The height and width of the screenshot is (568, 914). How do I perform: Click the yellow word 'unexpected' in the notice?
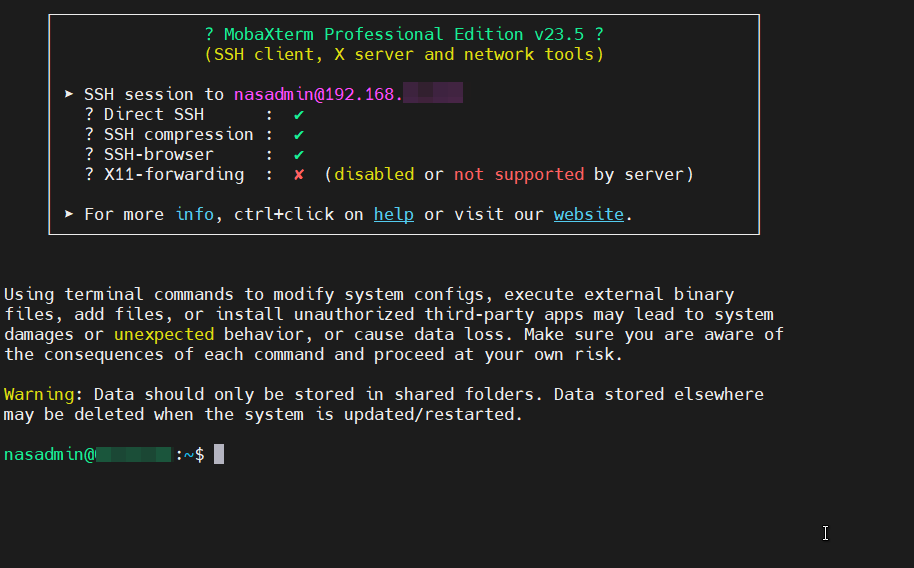click(x=163, y=335)
